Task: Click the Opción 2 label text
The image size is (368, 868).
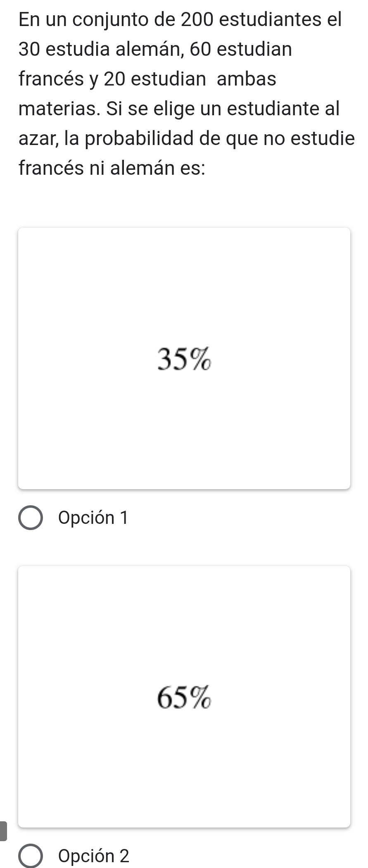Action: [94, 856]
